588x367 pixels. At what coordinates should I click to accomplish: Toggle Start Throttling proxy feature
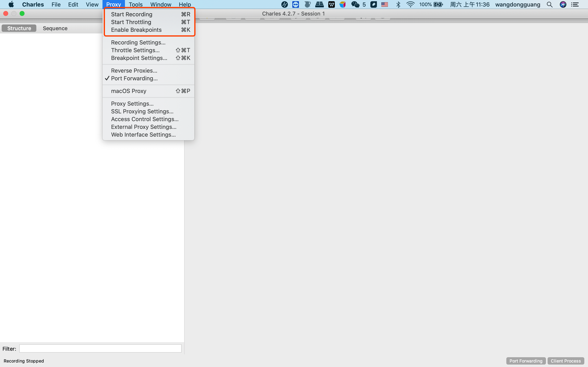131,22
